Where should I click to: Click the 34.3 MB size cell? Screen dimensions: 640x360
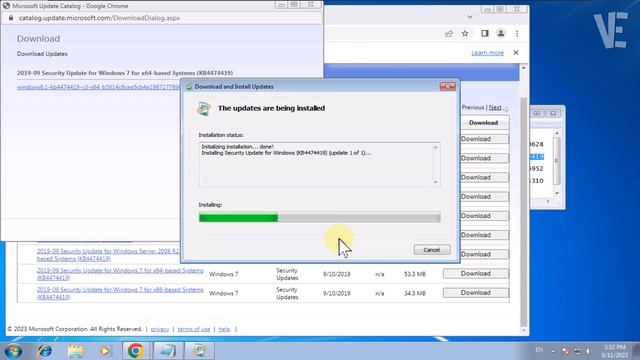[415, 293]
